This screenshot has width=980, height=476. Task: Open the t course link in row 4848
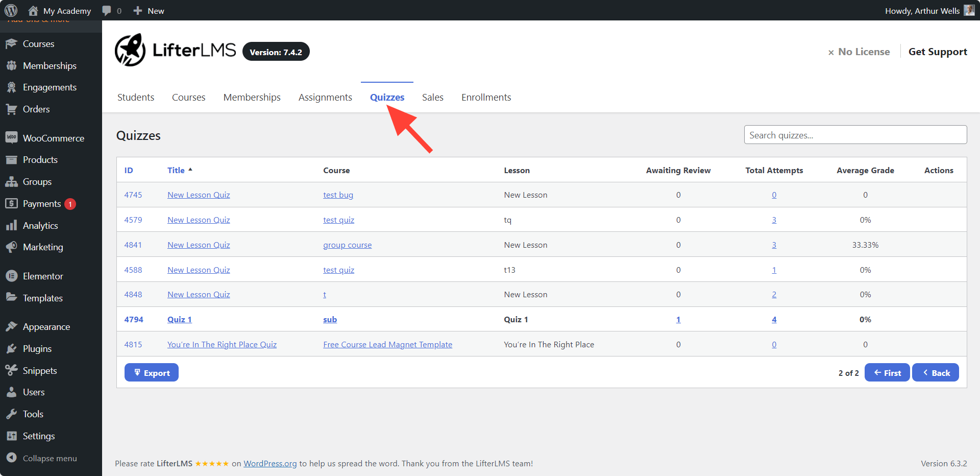pyautogui.click(x=325, y=294)
